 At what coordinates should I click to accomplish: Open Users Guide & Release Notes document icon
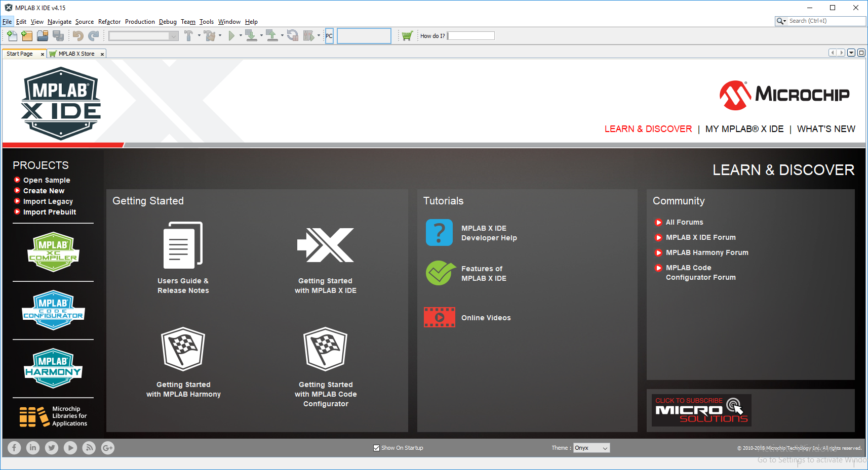coord(183,245)
